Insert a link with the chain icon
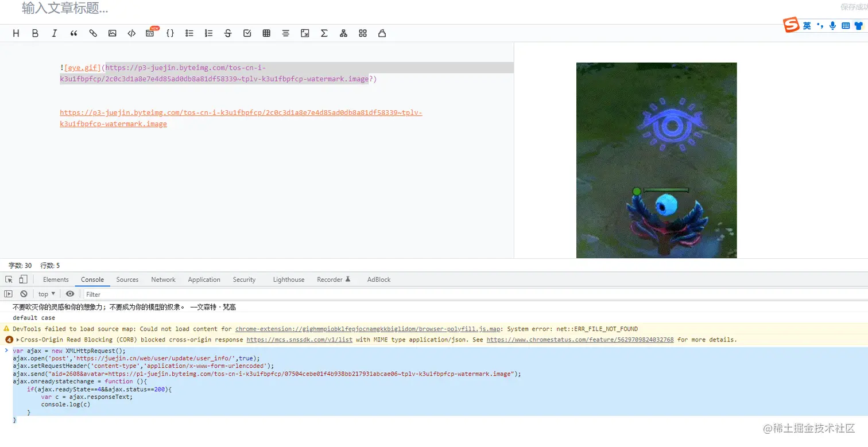The image size is (868, 447). (x=93, y=33)
